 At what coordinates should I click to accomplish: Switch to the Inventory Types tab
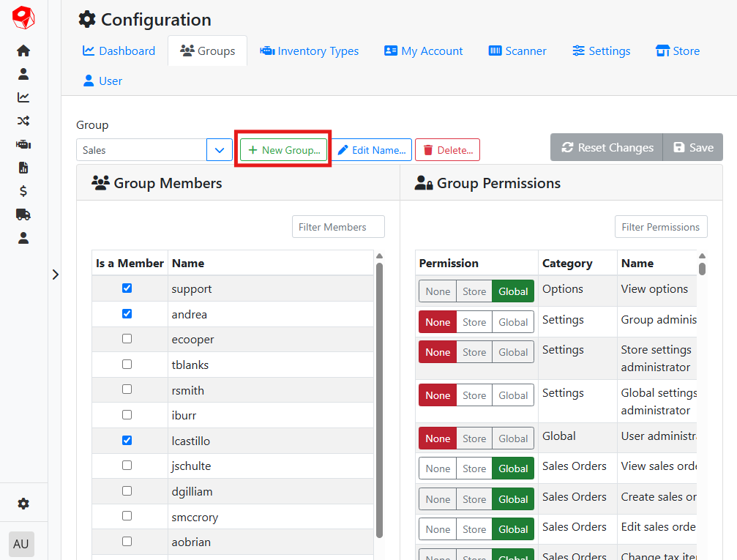click(x=309, y=51)
